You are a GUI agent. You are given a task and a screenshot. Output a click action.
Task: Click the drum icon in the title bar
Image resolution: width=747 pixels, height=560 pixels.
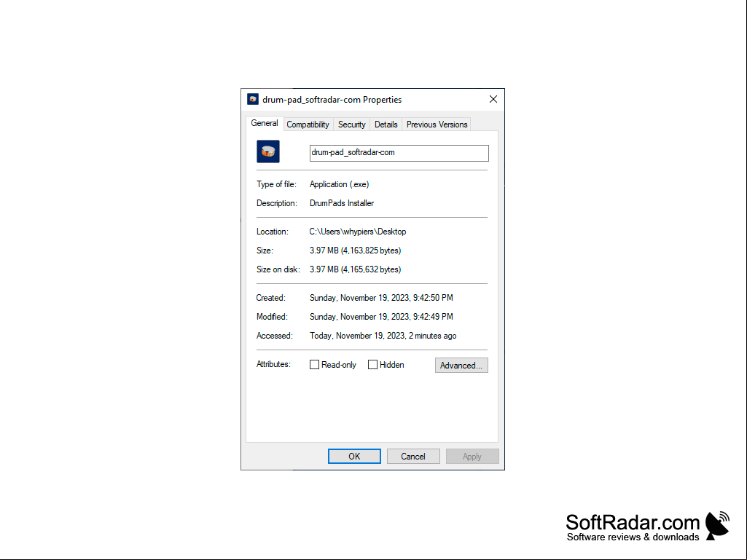tap(252, 99)
